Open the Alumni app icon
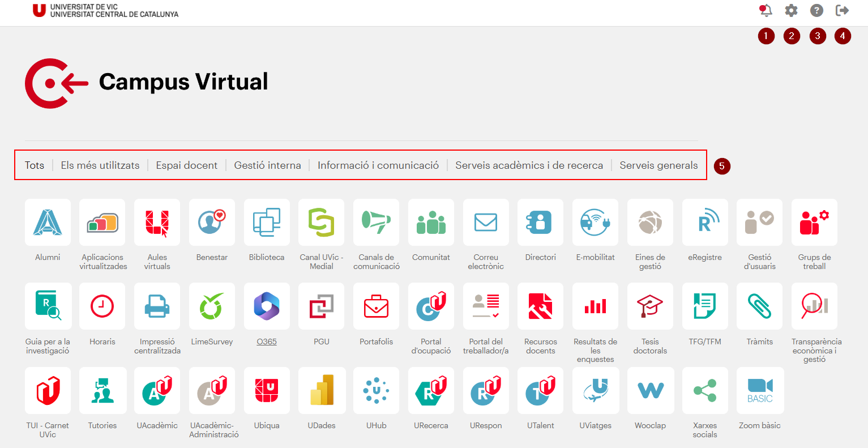 pos(48,222)
